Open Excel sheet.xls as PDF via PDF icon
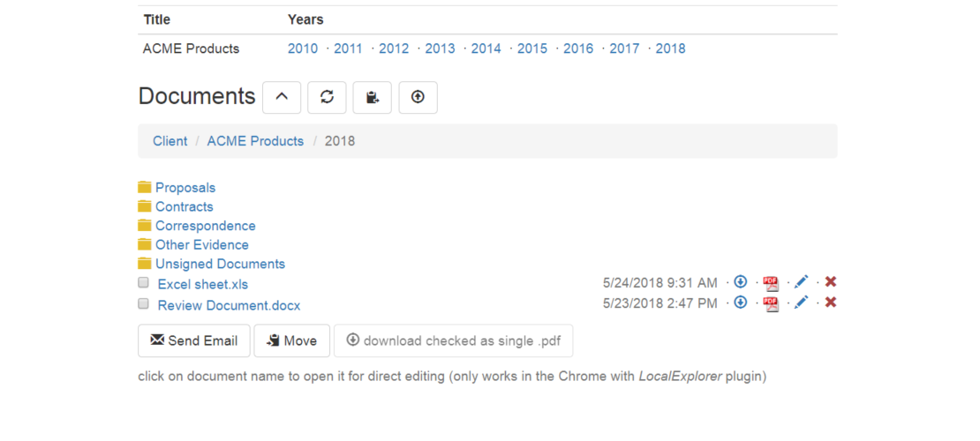This screenshot has width=980, height=441. click(772, 283)
